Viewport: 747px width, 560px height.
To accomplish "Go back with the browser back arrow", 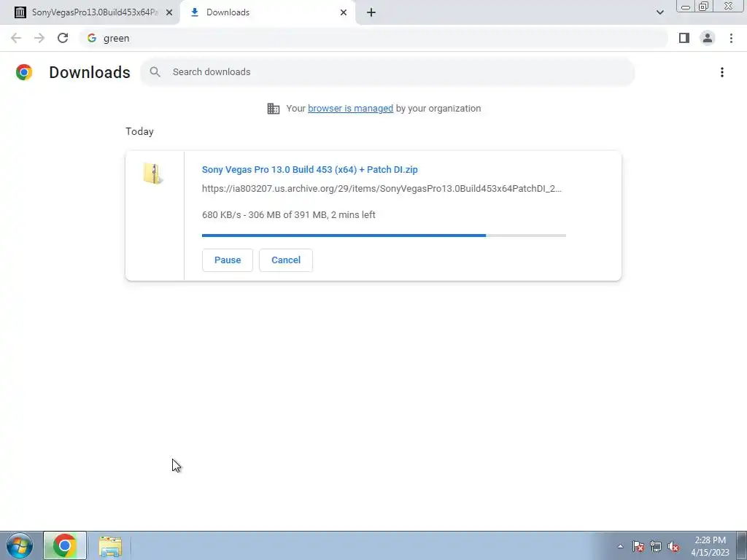I will click(16, 38).
